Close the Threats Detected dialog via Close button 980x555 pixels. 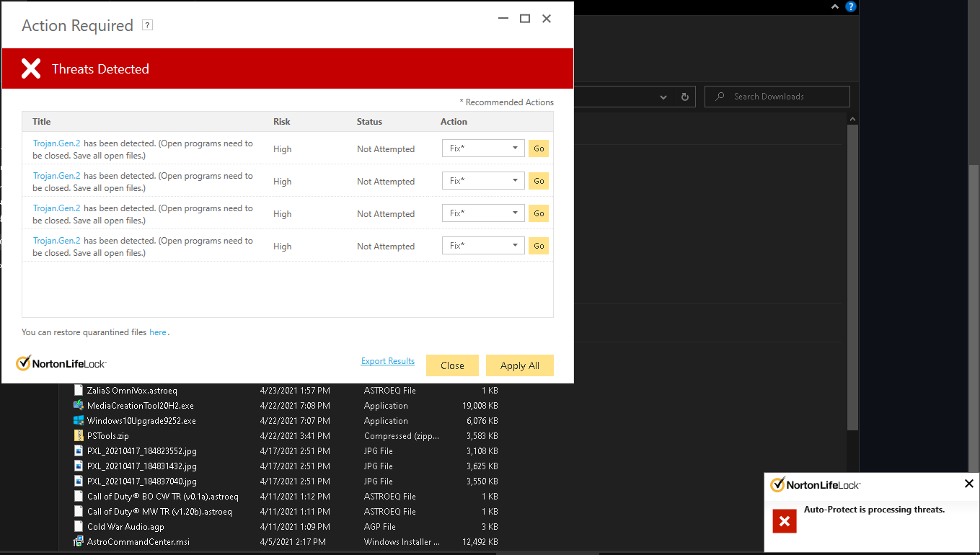point(452,365)
